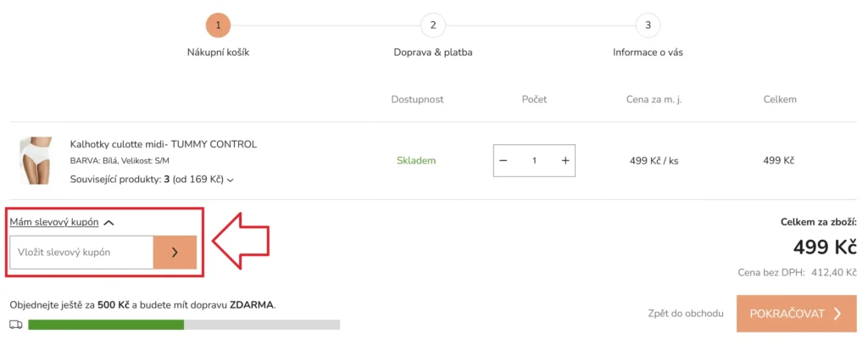This screenshot has width=868, height=345.
Task: Select step 1 Nákupní košík circle
Action: point(218,25)
